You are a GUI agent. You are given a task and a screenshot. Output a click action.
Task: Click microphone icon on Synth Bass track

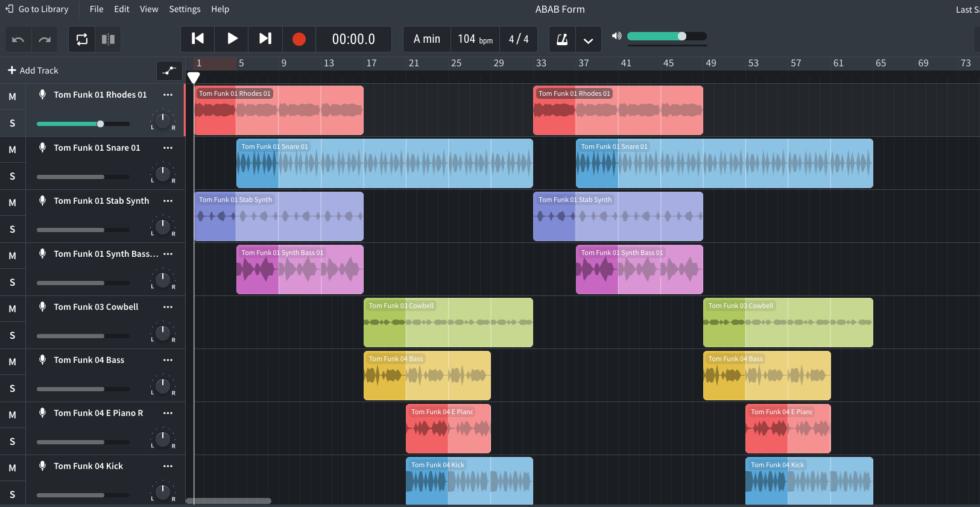42,253
